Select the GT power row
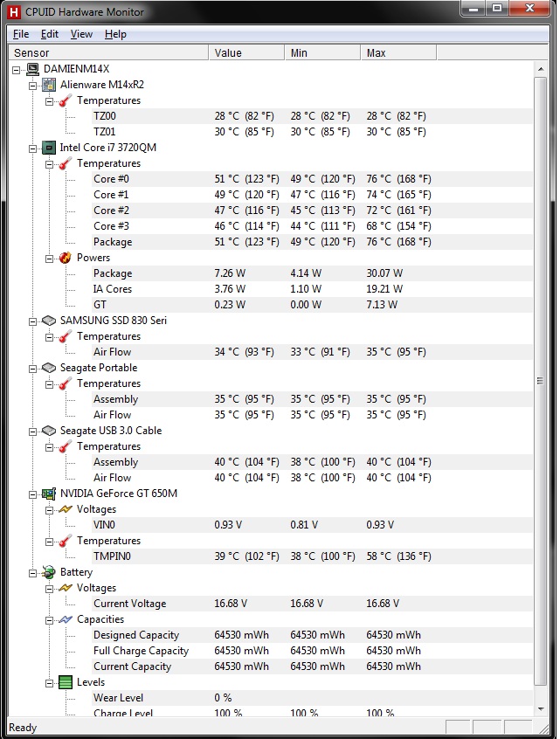 pyautogui.click(x=312, y=305)
